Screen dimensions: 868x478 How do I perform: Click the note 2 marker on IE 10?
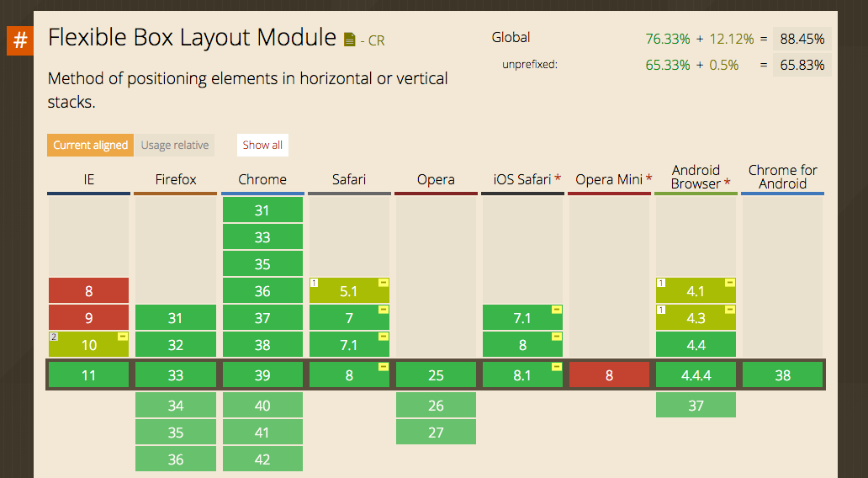pos(54,337)
